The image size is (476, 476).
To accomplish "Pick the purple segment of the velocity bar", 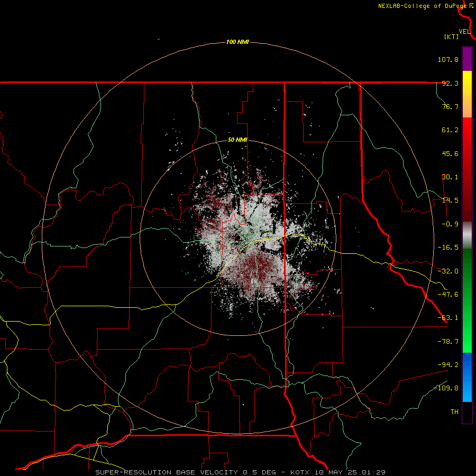I will (x=467, y=59).
